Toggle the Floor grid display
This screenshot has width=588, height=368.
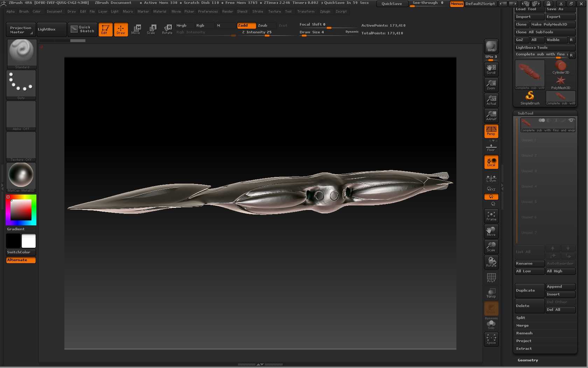pos(491,147)
